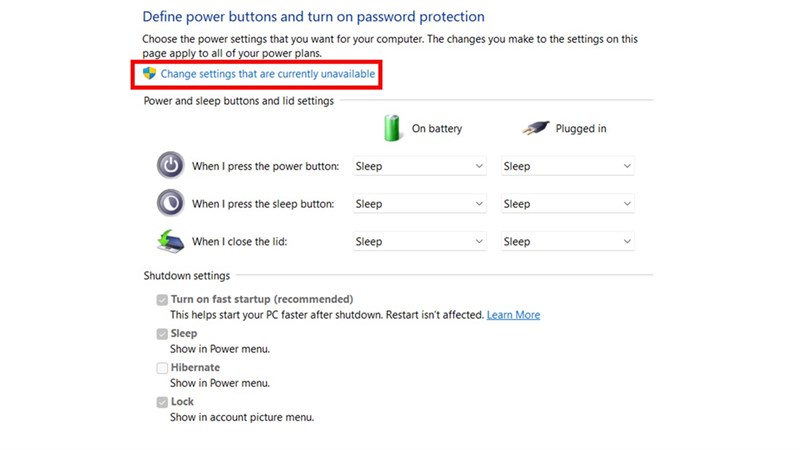Click Change settings that are currently unavailable
This screenshot has width=800, height=450.
pyautogui.click(x=268, y=74)
